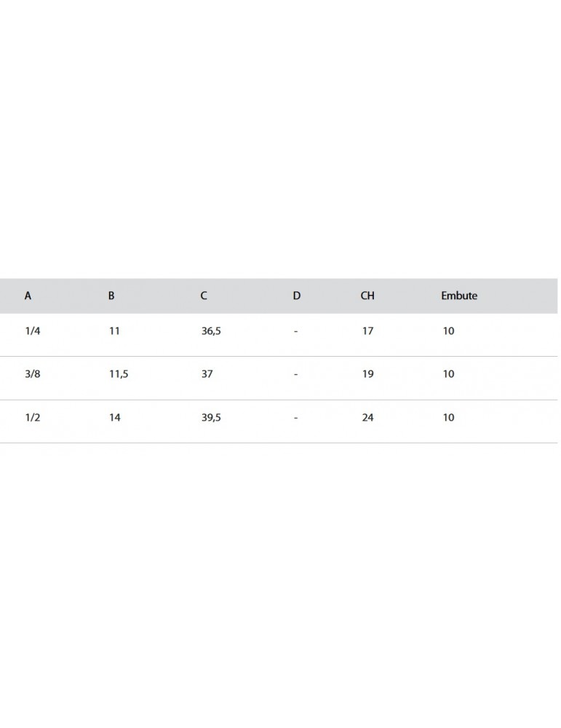Click the Embute value in the 3/8 row
Image resolution: width=561 pixels, height=728 pixels.
[448, 374]
